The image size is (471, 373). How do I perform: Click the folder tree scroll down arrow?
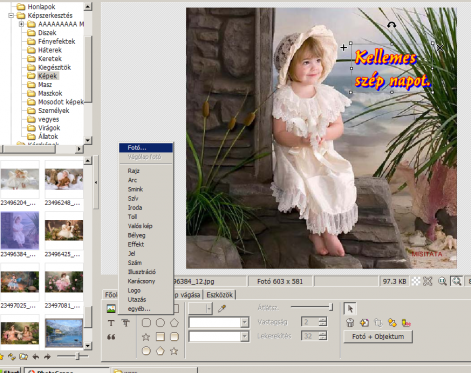88,140
